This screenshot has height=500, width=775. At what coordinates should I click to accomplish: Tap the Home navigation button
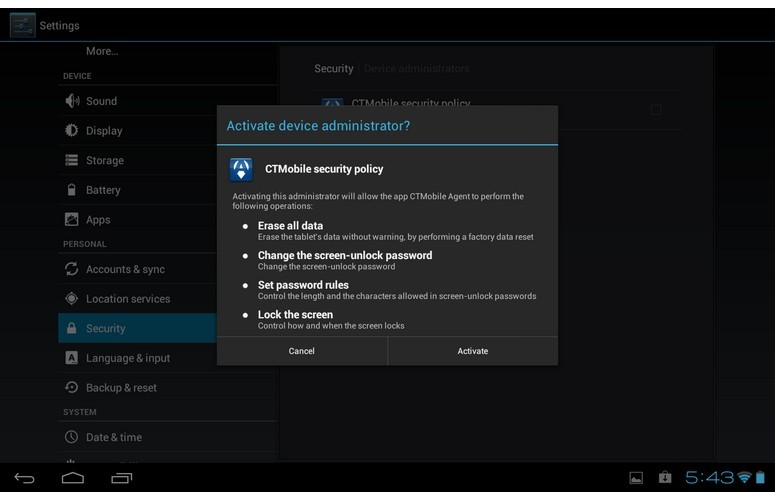(73, 478)
